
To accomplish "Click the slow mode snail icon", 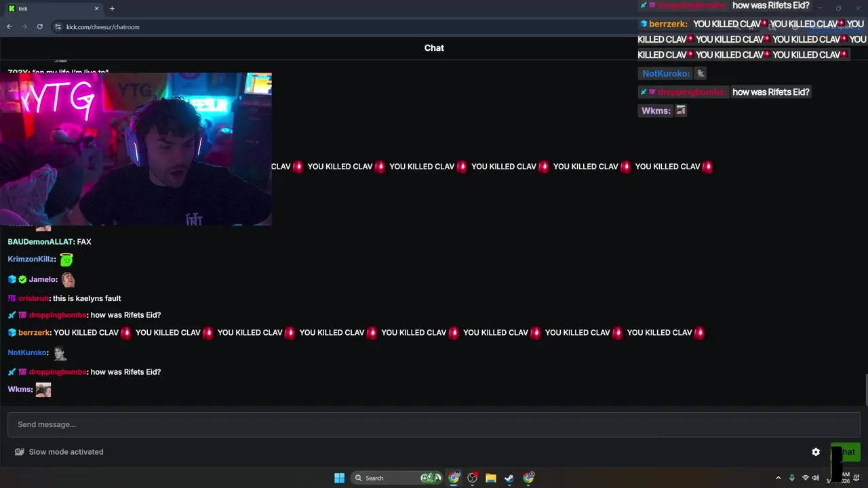I will click(x=20, y=452).
